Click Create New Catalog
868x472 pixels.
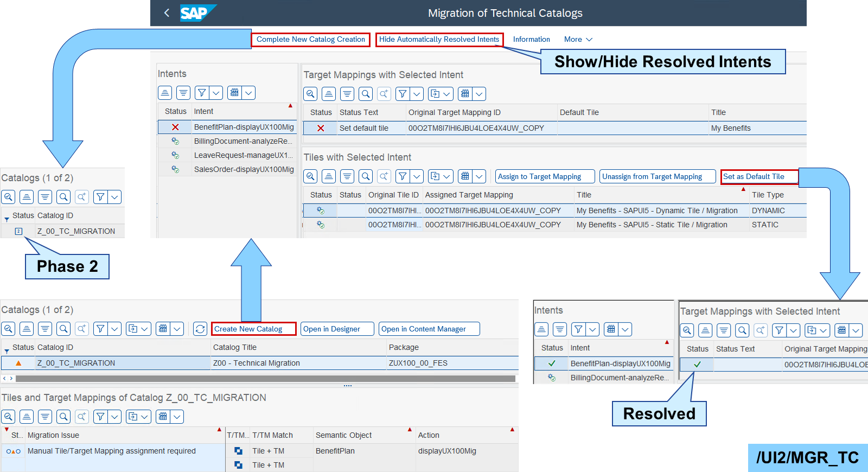254,329
